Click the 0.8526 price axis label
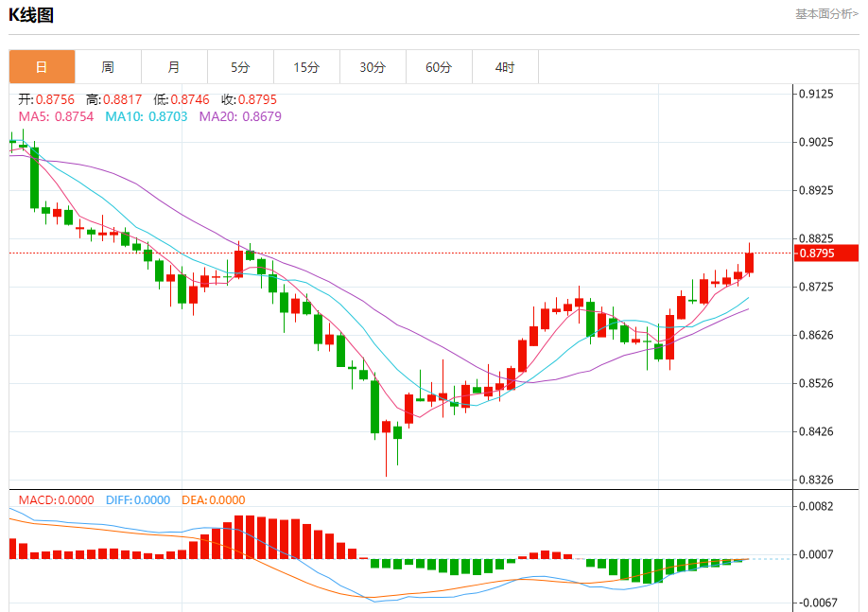This screenshot has width=868, height=612. coord(816,383)
